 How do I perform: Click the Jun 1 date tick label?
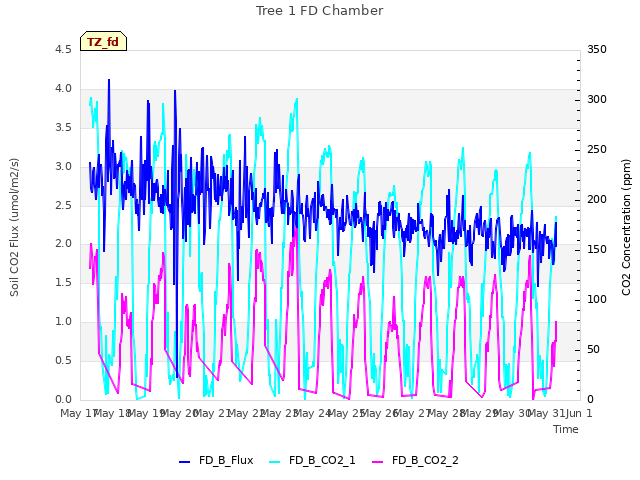point(579,413)
